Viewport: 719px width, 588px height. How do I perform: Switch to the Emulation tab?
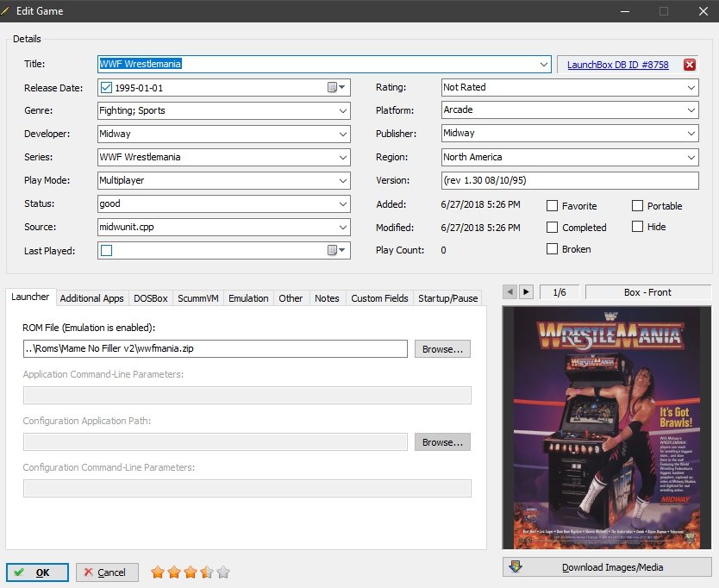pos(248,298)
